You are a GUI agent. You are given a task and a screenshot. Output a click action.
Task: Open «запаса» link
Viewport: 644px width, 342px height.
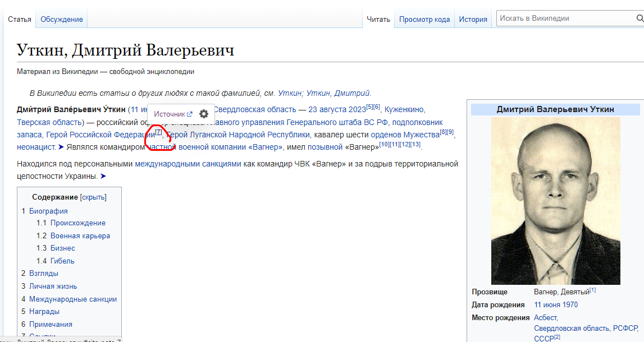tap(29, 135)
